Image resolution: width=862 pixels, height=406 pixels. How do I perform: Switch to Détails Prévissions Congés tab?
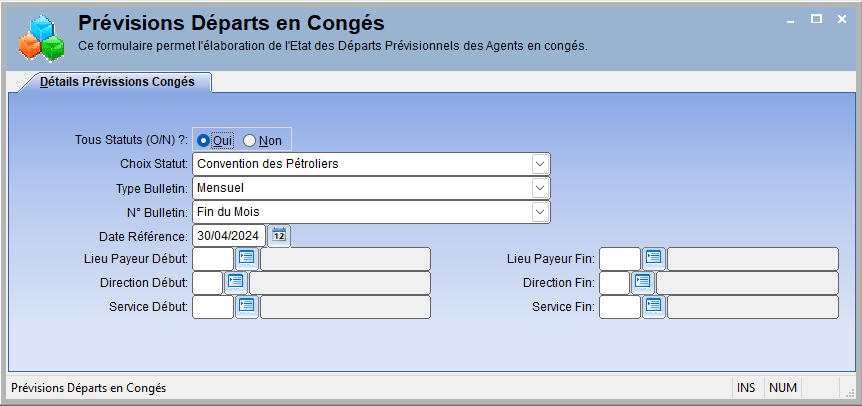tap(117, 82)
